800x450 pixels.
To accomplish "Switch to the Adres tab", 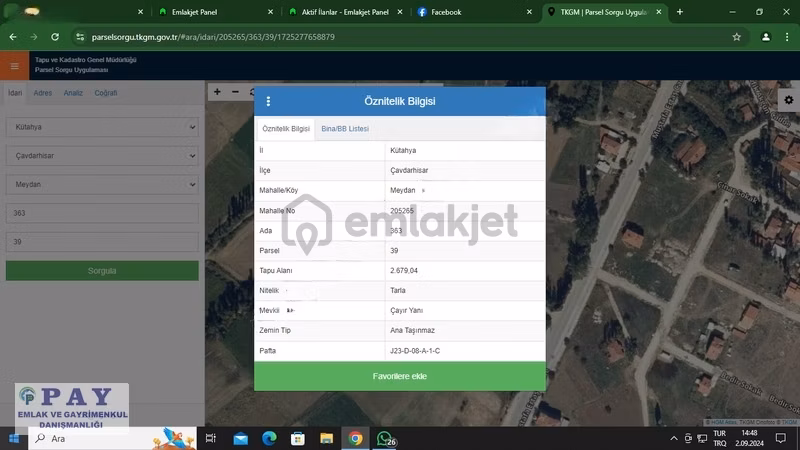I will pyautogui.click(x=43, y=93).
